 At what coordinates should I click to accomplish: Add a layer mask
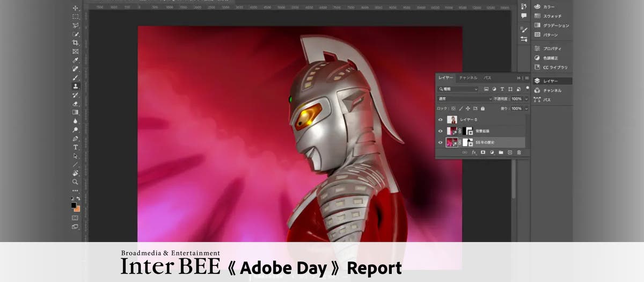click(483, 153)
